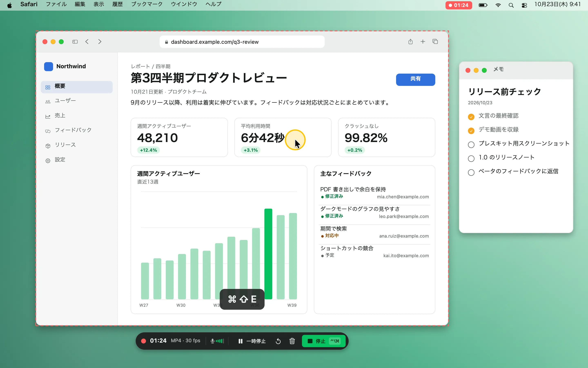The image size is (588, 368).
Task: Open the 編集 menu
Action: pyautogui.click(x=80, y=4)
